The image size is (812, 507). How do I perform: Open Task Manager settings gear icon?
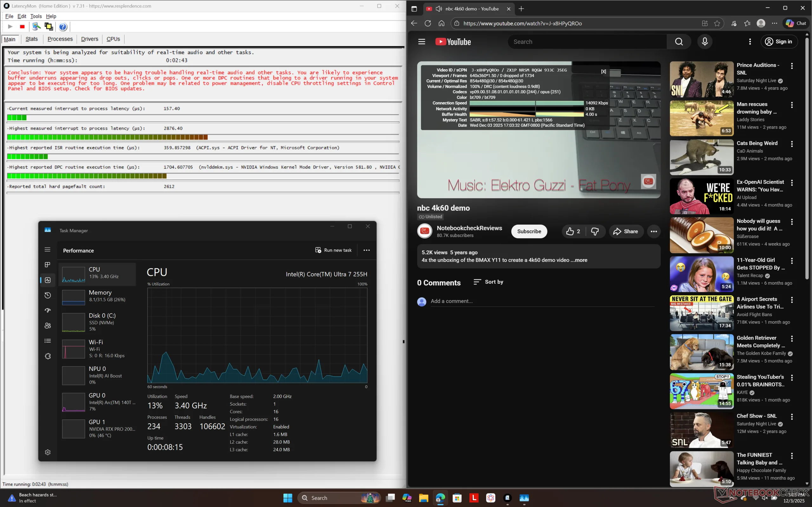(x=48, y=452)
